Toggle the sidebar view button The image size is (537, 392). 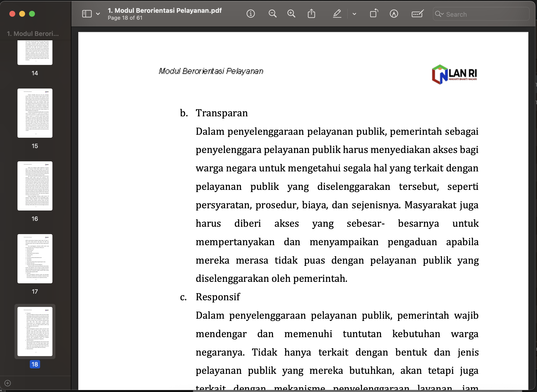coord(87,14)
